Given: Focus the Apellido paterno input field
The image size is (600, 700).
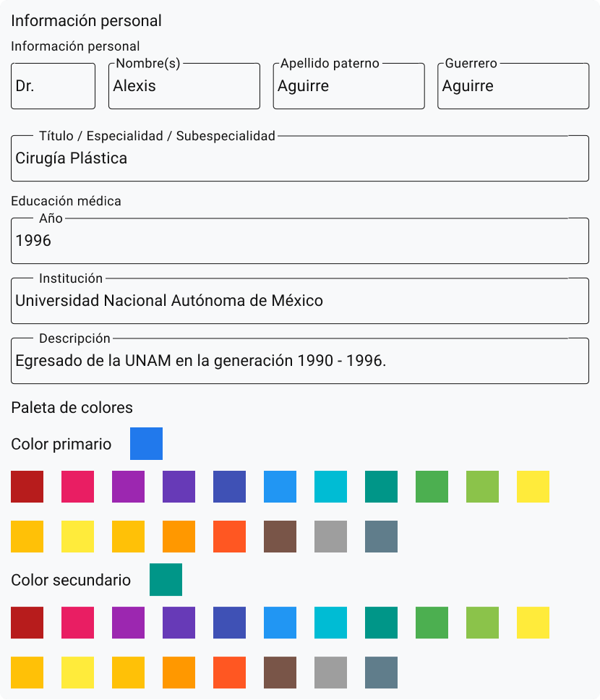Looking at the screenshot, I should pos(348,86).
